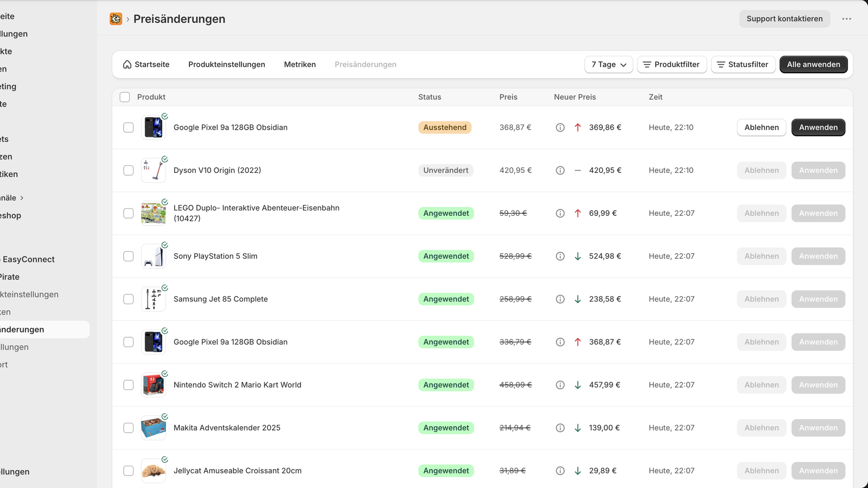Select the Preisänderungen tab

point(366,65)
